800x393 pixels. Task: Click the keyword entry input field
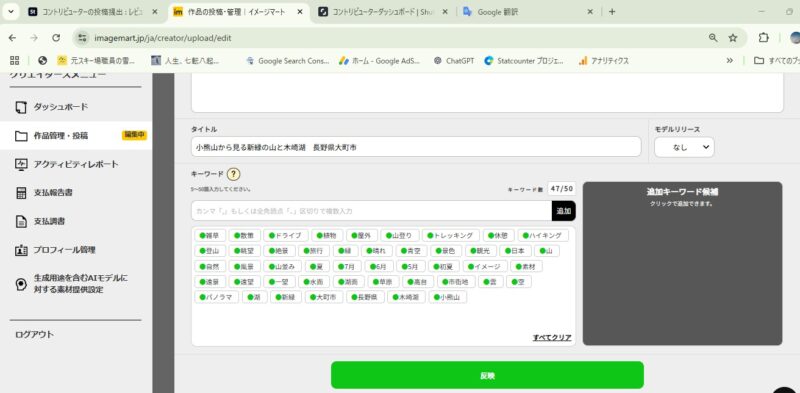point(371,211)
